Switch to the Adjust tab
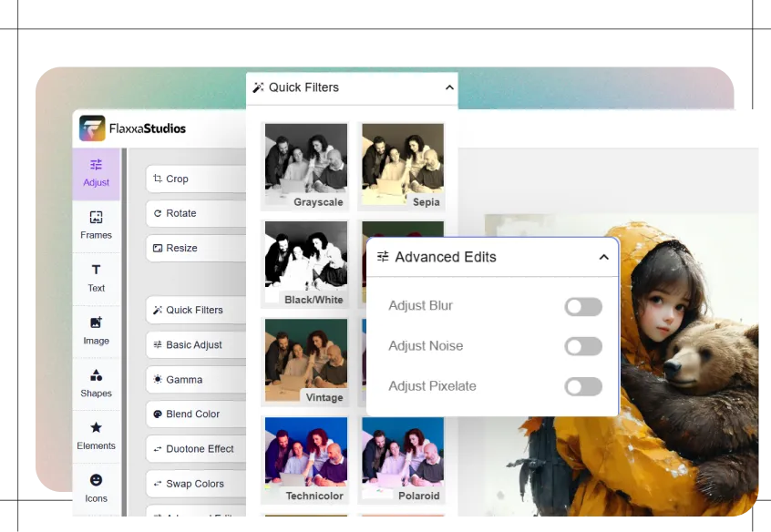Screen dimensions: 771x532 pyautogui.click(x=96, y=172)
